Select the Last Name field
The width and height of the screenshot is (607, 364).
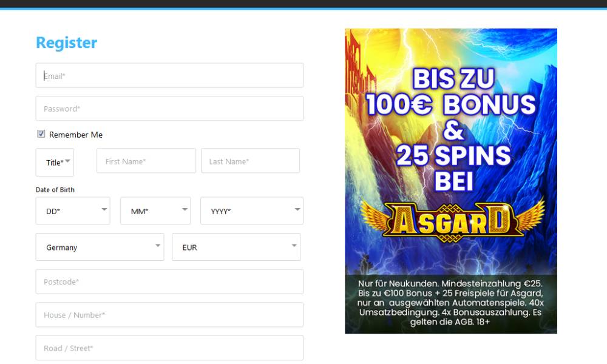(x=250, y=161)
